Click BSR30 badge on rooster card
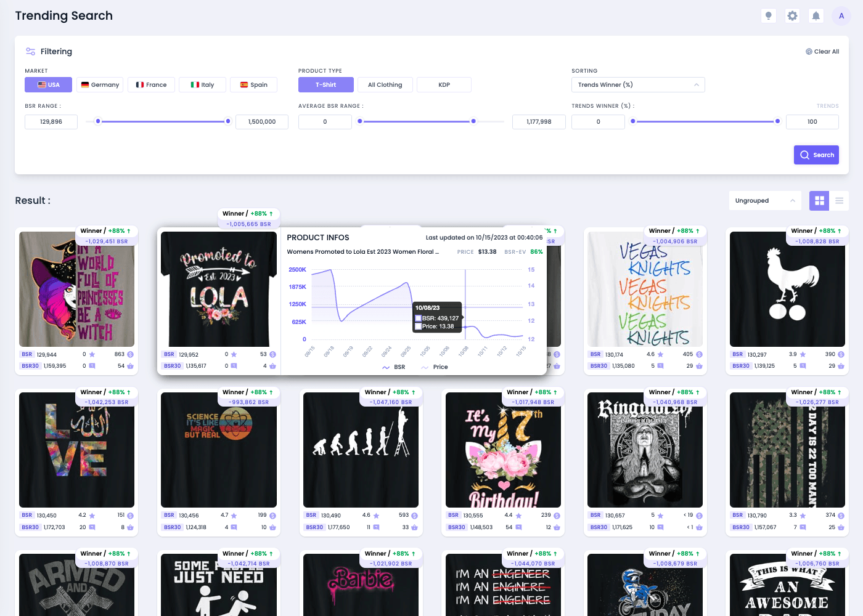 click(x=740, y=366)
